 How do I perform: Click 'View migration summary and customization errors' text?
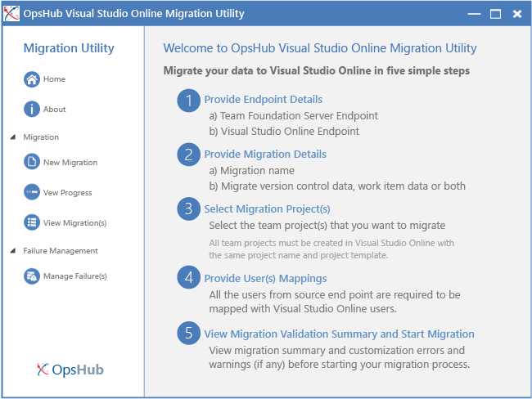tap(340, 357)
